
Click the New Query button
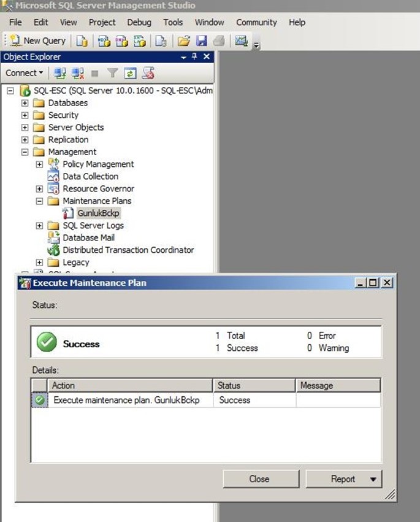(37, 40)
